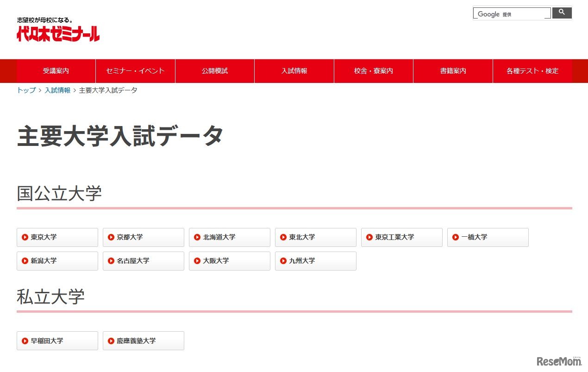This screenshot has height=372, width=588.
Task: Open 新潟大学 admissions data
Action: tap(57, 261)
